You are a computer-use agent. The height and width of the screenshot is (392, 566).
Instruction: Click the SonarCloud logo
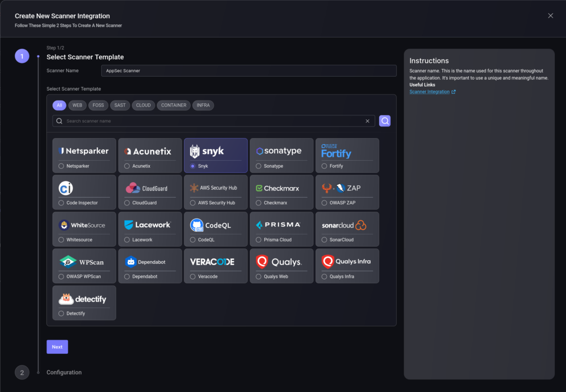click(344, 225)
